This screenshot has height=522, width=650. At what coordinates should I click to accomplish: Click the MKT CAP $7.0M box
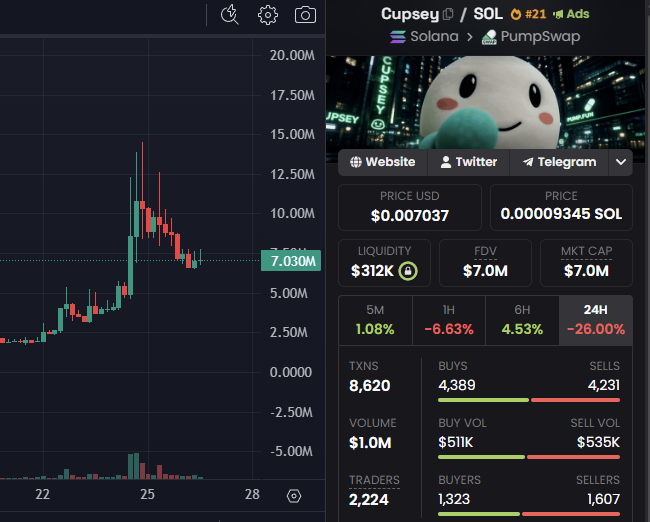point(586,263)
